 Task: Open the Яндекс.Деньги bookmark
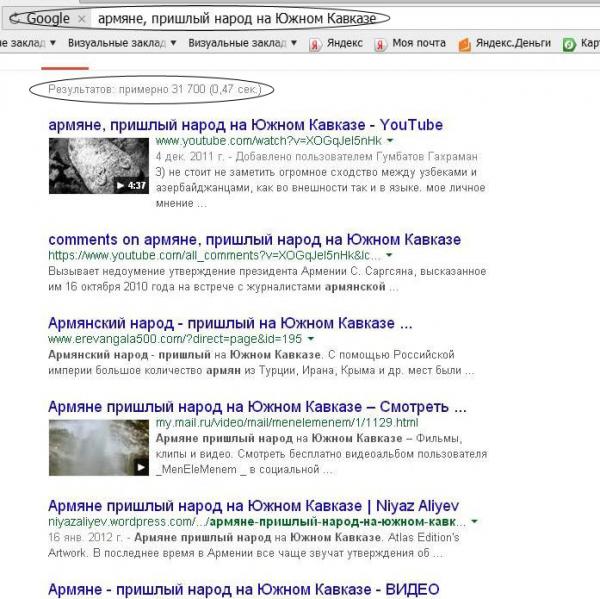click(x=505, y=44)
